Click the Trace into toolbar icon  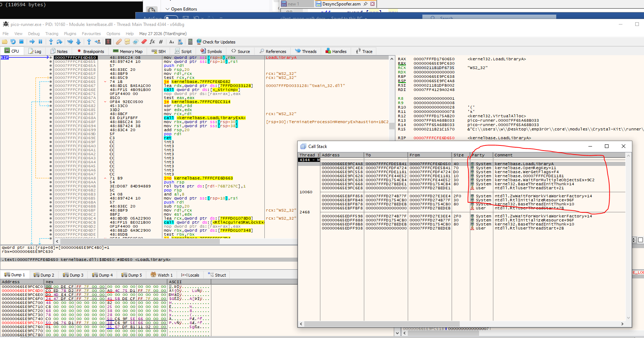(70, 42)
